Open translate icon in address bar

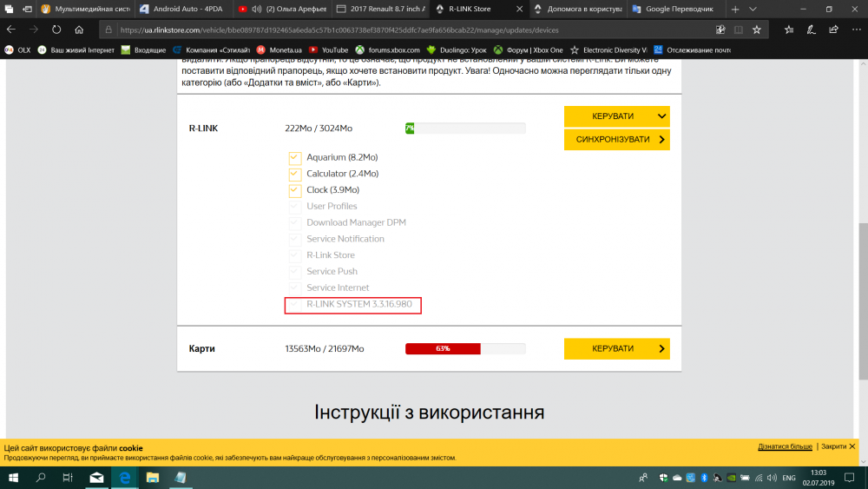click(720, 30)
